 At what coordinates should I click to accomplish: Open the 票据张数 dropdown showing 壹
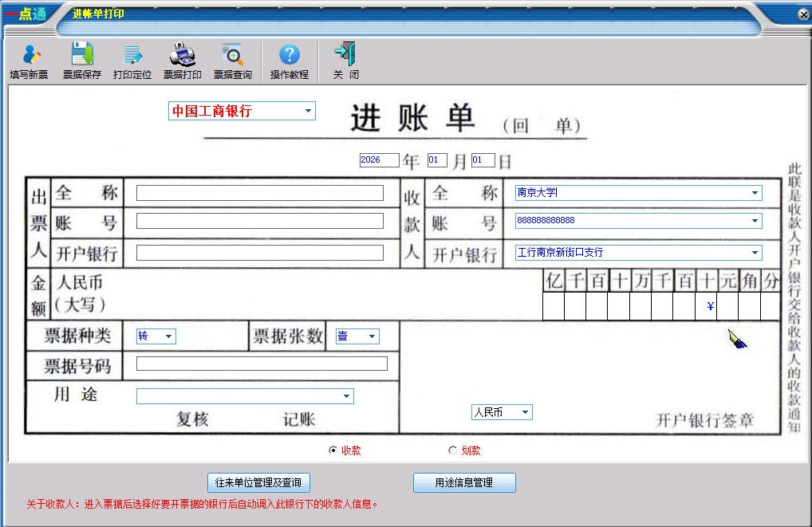point(372,336)
